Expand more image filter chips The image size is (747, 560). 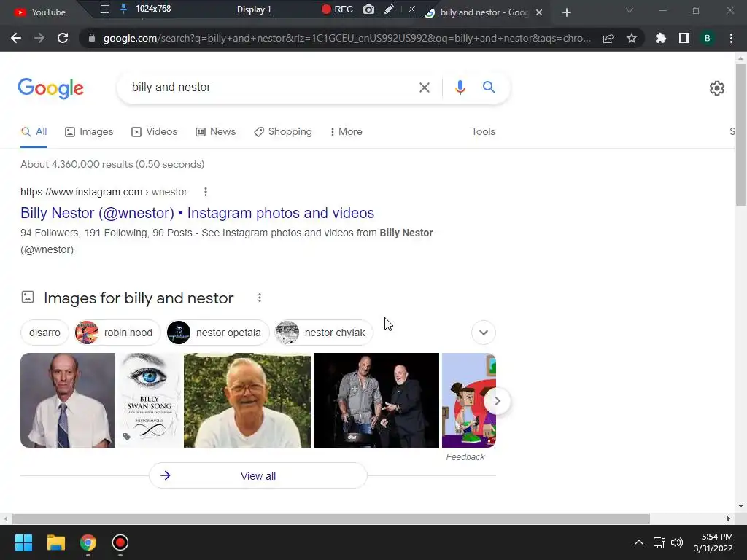click(484, 332)
